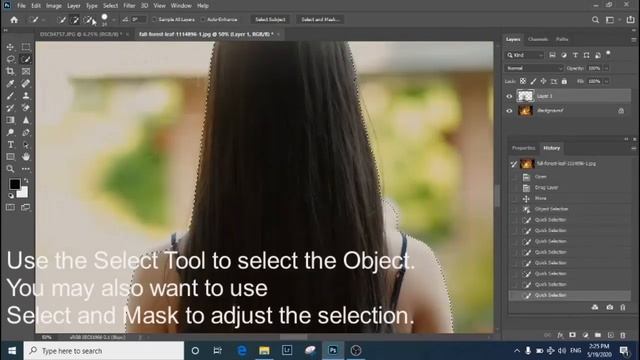Viewport: 640px width, 360px height.
Task: Toggle lock image pixels
Action: [x=533, y=81]
